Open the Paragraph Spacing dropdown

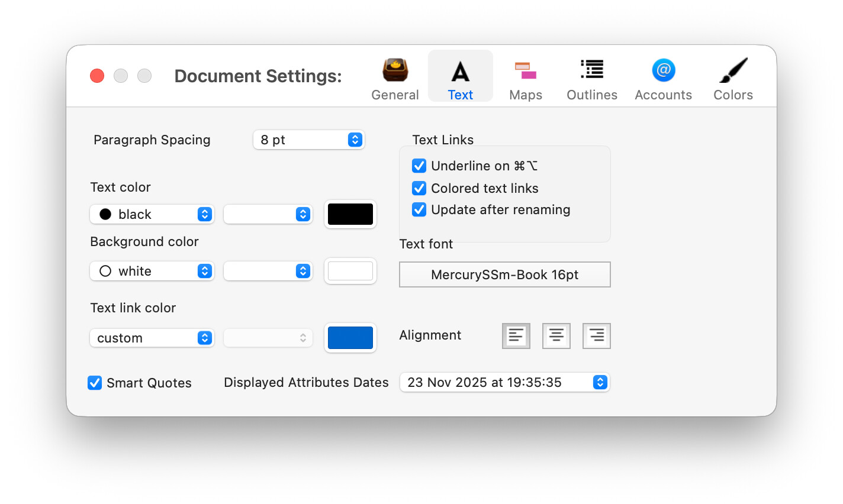[308, 140]
